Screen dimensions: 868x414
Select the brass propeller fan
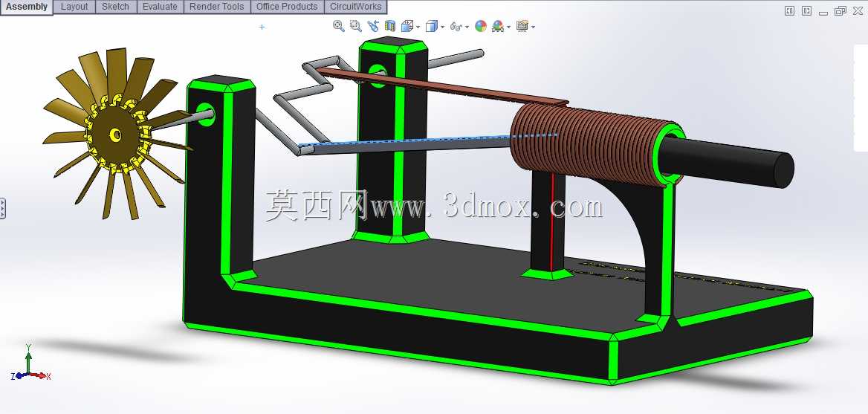tap(117, 133)
